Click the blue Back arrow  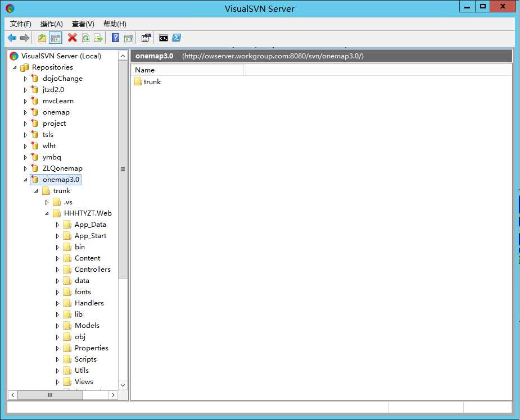coord(12,38)
